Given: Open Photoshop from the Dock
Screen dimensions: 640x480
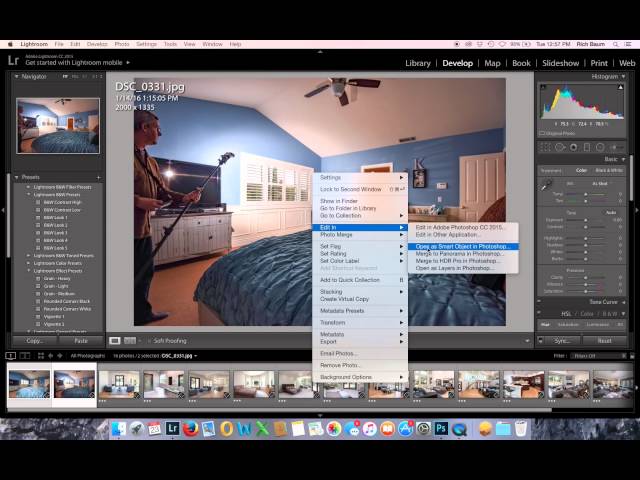Looking at the screenshot, I should 441,429.
